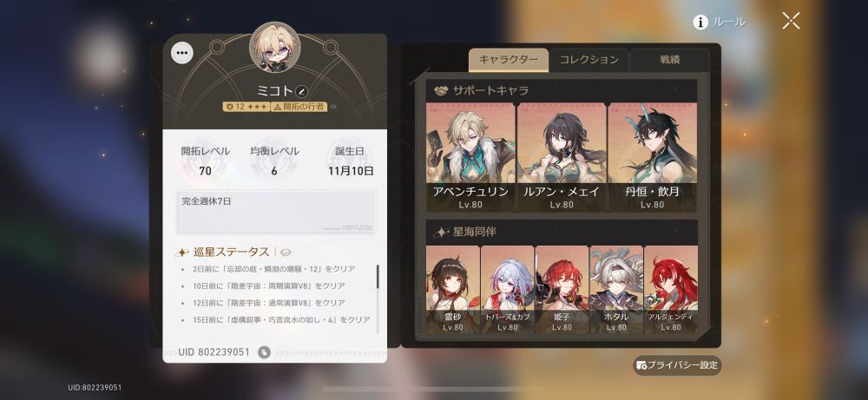Click the 開拓の行者 title badge
The image size is (868, 400).
299,106
